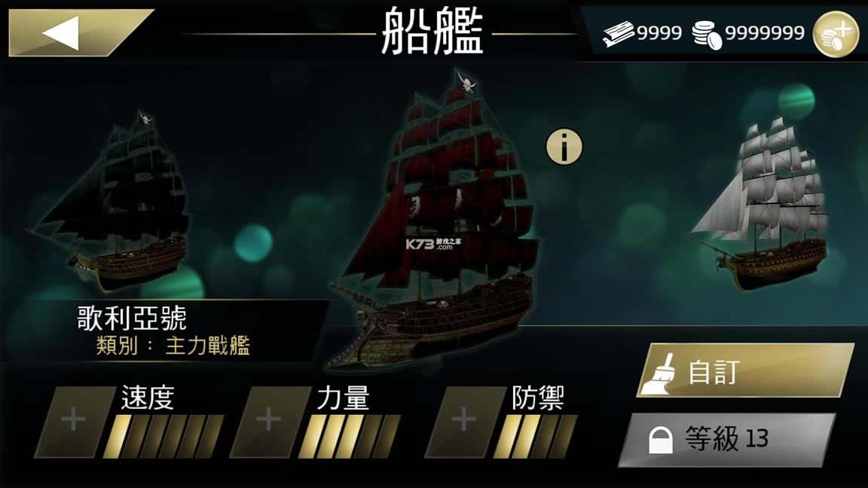This screenshot has height=488, width=868.
Task: Tap the locked 等級 13 button
Action: click(x=727, y=439)
